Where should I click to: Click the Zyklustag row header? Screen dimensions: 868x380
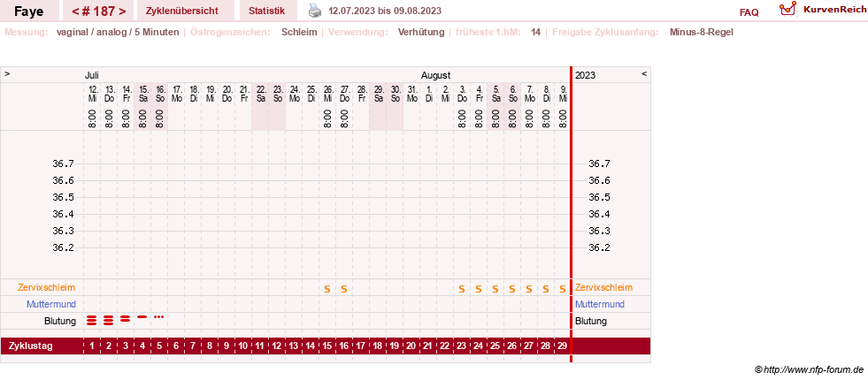pyautogui.click(x=30, y=346)
